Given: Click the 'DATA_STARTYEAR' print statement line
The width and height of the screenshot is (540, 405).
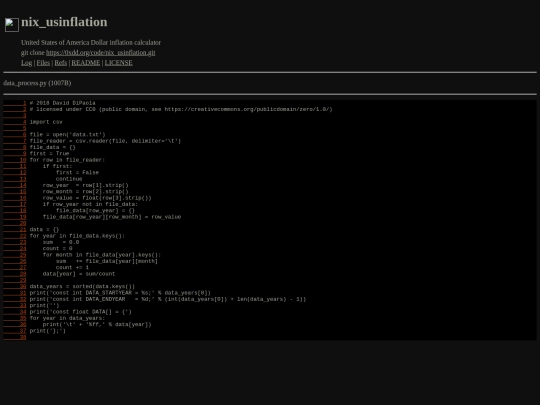Looking at the screenshot, I should (x=120, y=293).
